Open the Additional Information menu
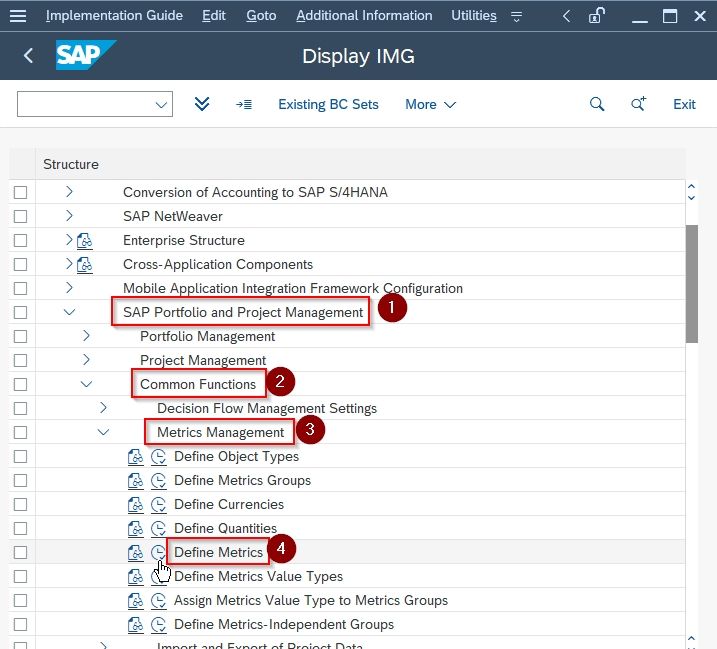Viewport: 717px width, 649px height. [364, 16]
